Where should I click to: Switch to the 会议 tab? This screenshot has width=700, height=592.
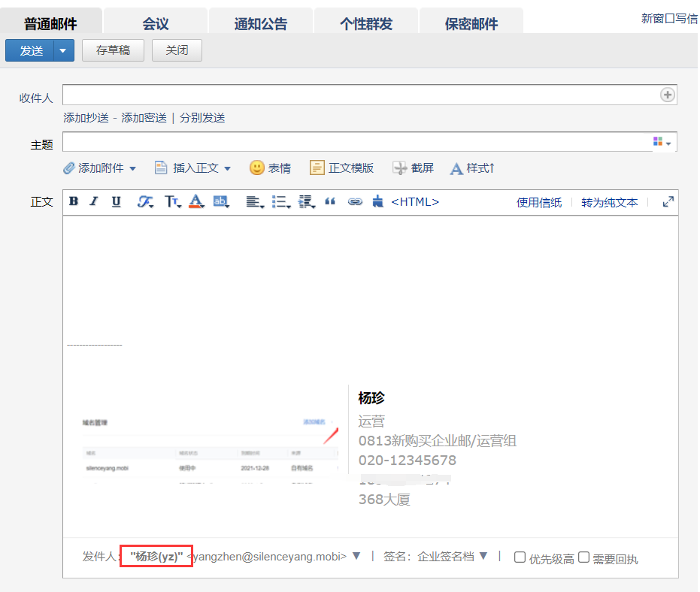click(x=156, y=23)
